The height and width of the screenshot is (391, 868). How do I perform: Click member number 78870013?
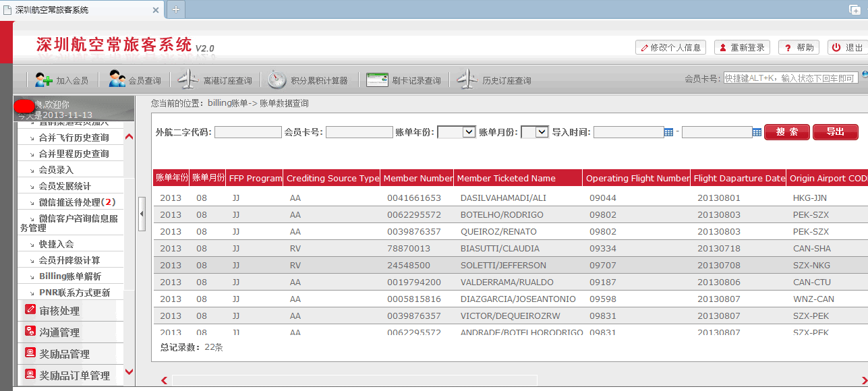tap(409, 249)
